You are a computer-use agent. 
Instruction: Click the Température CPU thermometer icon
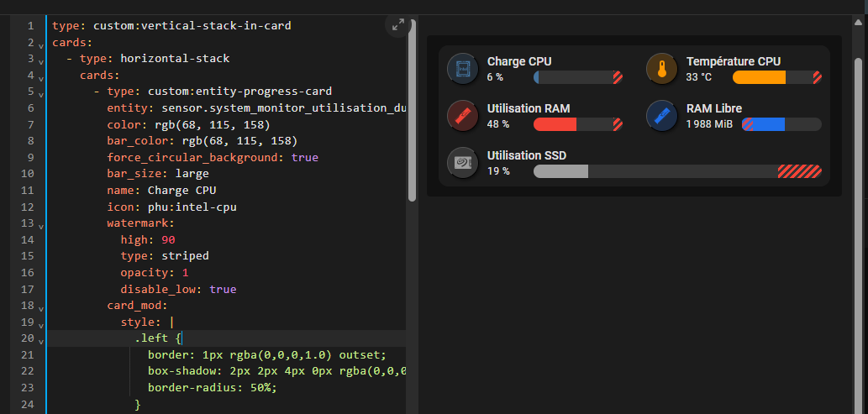click(x=661, y=69)
